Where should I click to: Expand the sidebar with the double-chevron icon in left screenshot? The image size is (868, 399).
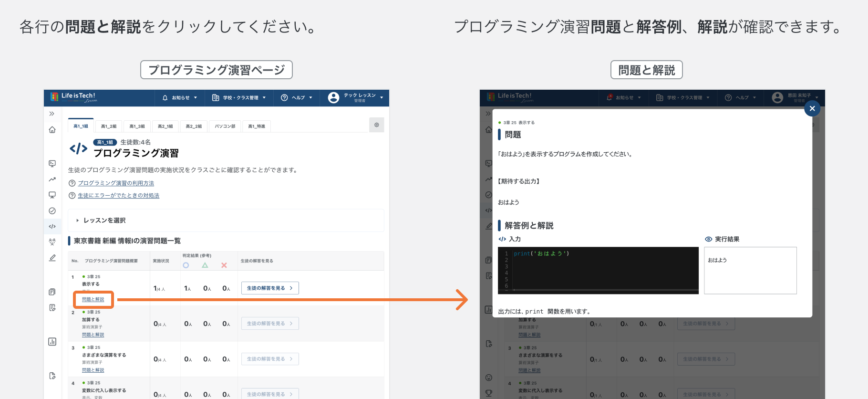(x=52, y=114)
